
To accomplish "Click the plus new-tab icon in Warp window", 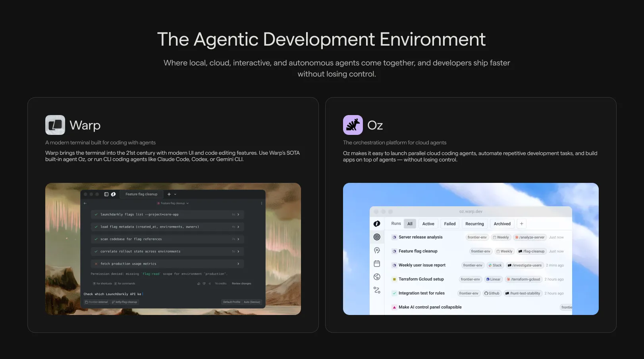I will point(169,194).
